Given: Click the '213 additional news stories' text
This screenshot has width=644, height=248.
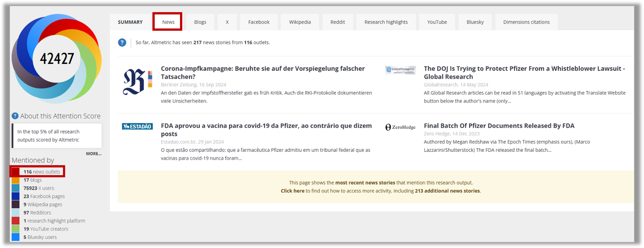Looking at the screenshot, I should pyautogui.click(x=447, y=191).
